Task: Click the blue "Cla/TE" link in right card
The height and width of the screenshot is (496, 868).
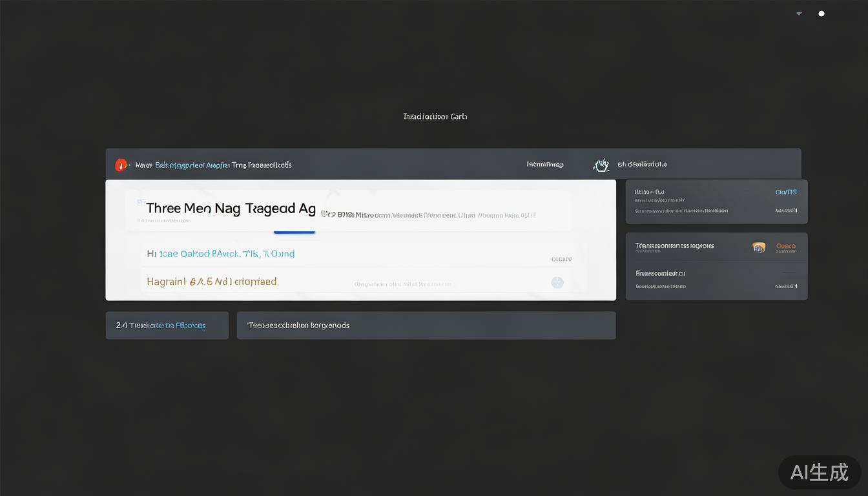Action: point(786,192)
